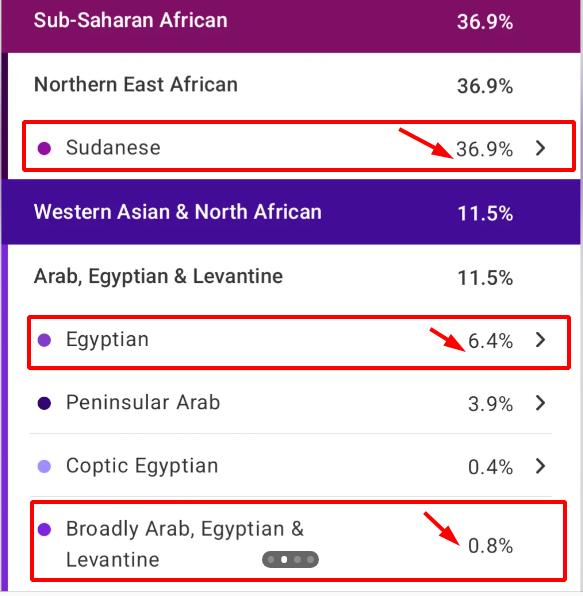Click the page indicator dots pill
Screen dimensions: 583x596
[290, 560]
